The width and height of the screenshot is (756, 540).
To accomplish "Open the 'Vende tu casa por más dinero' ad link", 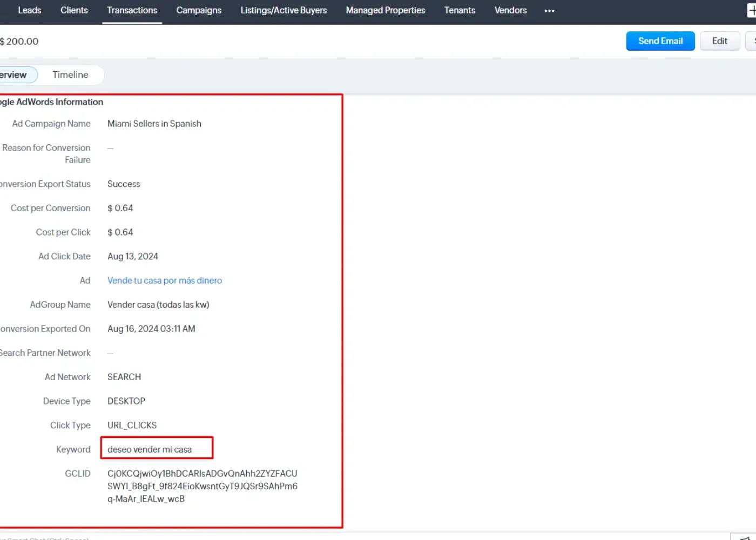I will pos(165,280).
